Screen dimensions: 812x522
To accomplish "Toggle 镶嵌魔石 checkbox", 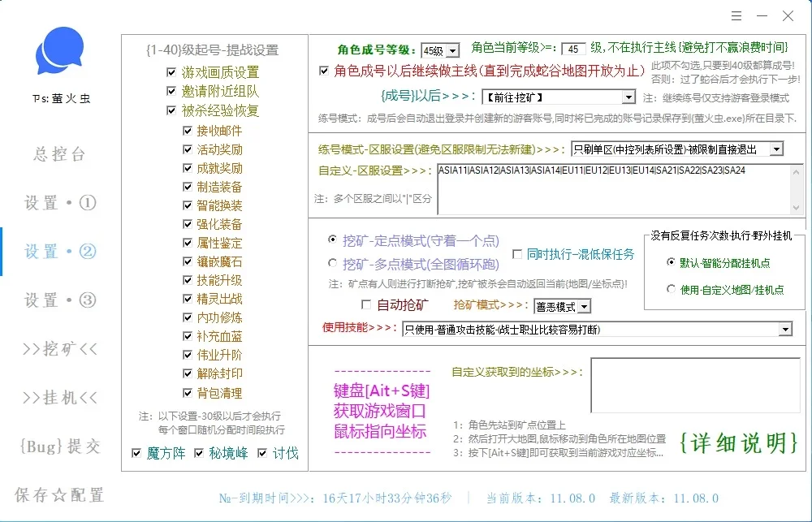I will coord(188,261).
